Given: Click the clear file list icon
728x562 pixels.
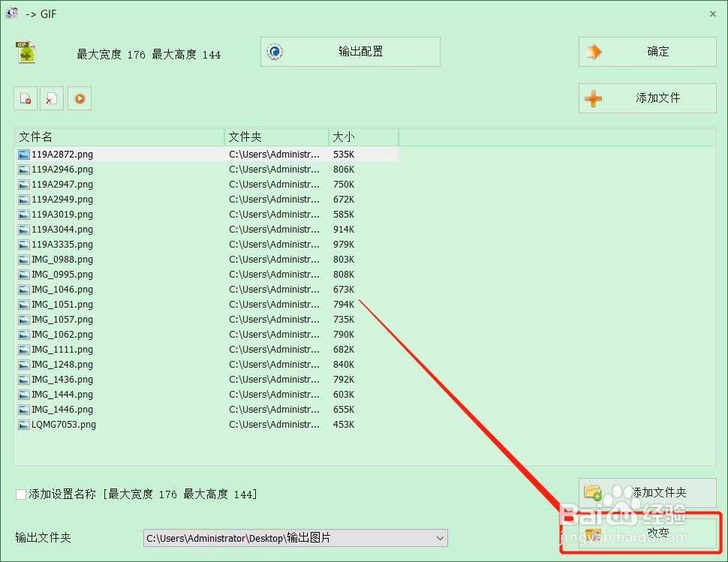Looking at the screenshot, I should tap(52, 98).
